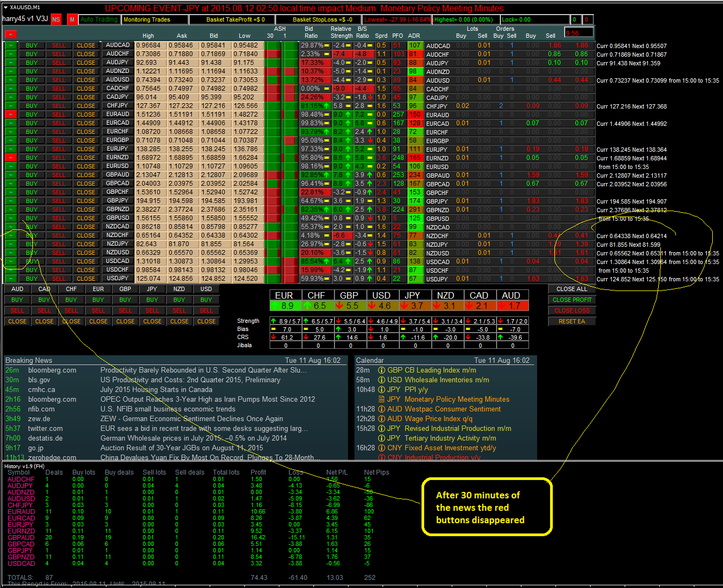The width and height of the screenshot is (723, 588).
Task: Toggle the red M button
Action: point(72,19)
